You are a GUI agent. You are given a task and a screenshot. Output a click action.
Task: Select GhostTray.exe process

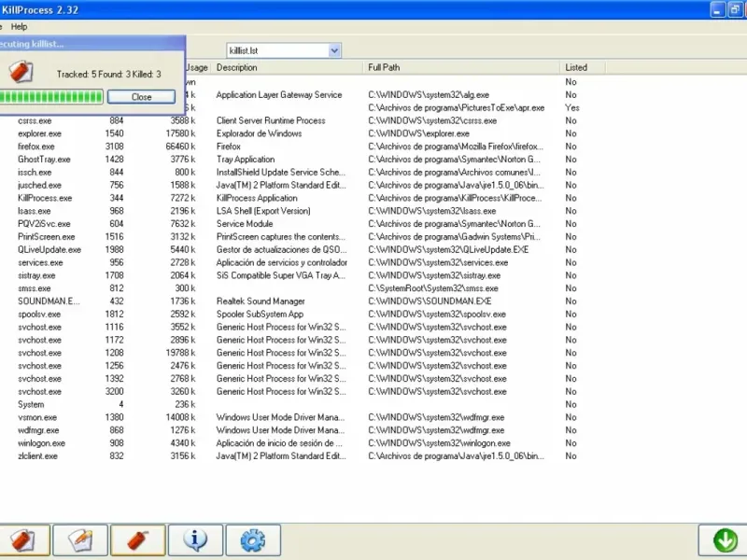coord(44,160)
